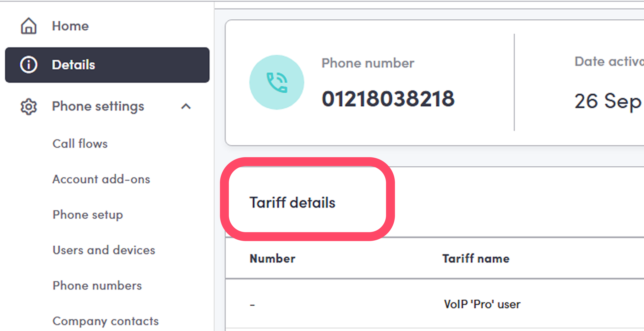
Task: Click the Details info circle icon
Action: coord(28,65)
